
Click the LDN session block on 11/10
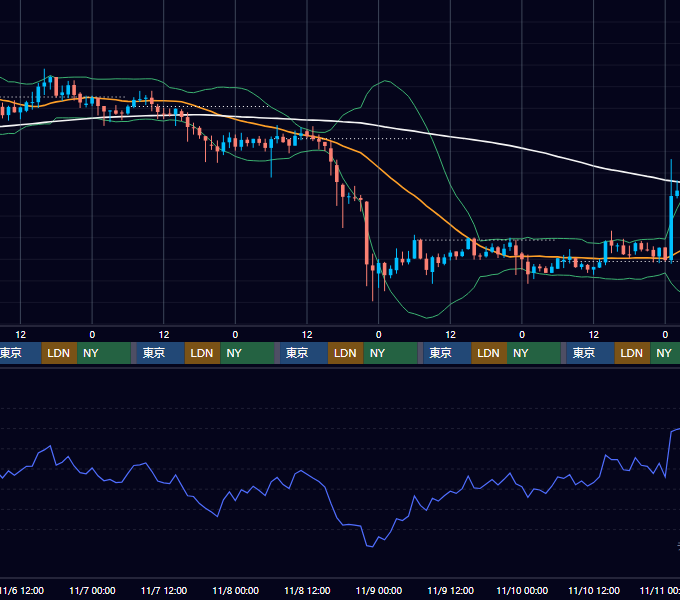632,353
